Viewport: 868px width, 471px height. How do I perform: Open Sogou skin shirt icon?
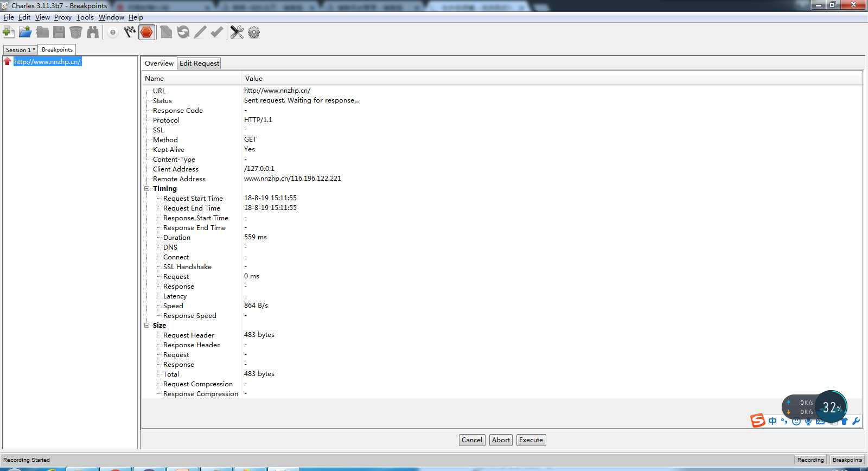pyautogui.click(x=844, y=421)
